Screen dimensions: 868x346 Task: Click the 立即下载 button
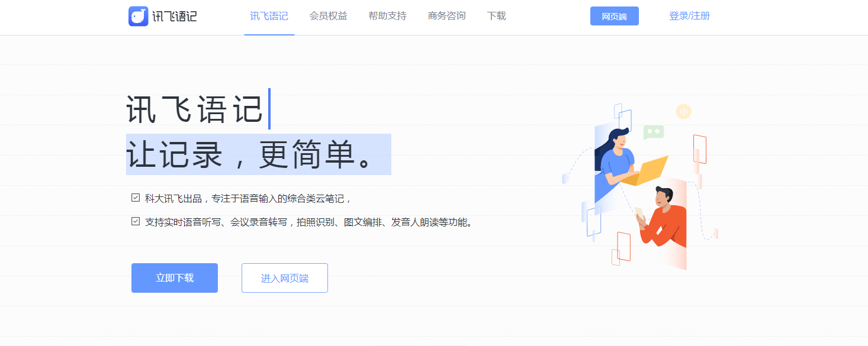pos(174,277)
